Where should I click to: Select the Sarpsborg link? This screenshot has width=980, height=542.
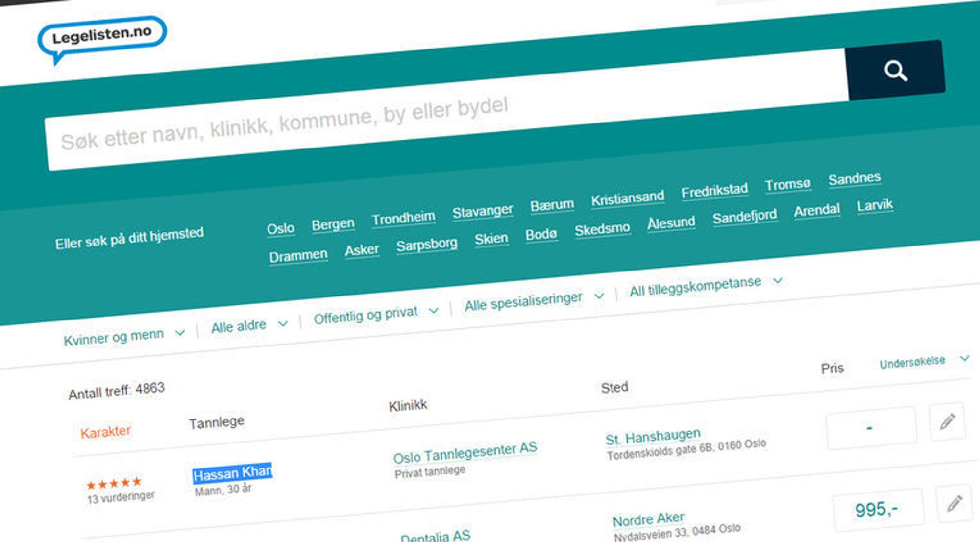[x=427, y=245]
